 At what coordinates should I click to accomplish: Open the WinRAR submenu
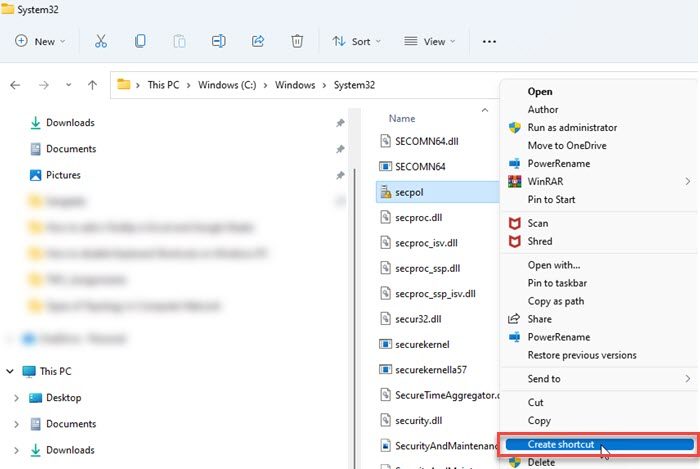coord(599,182)
